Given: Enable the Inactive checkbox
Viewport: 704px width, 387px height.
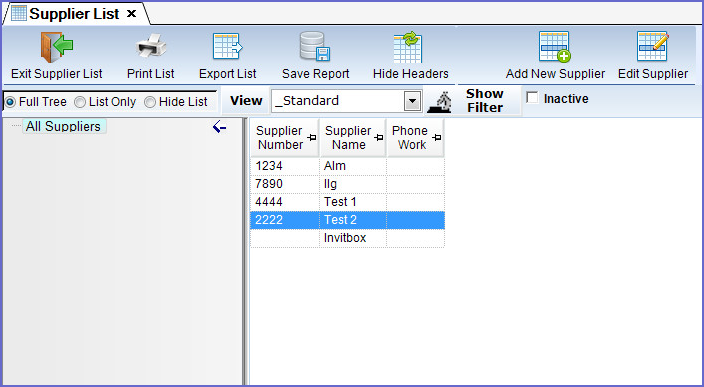Looking at the screenshot, I should click(x=532, y=97).
